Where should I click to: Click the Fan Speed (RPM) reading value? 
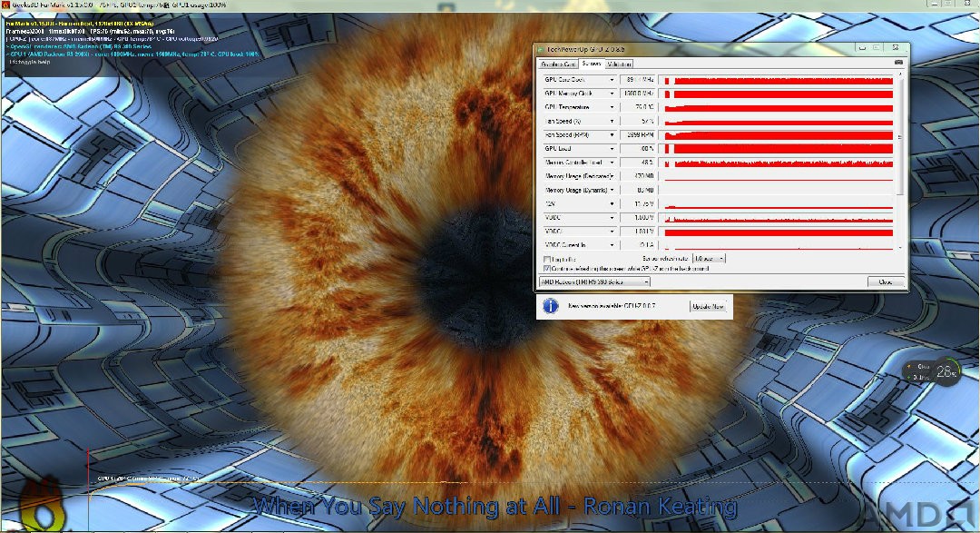[x=638, y=135]
